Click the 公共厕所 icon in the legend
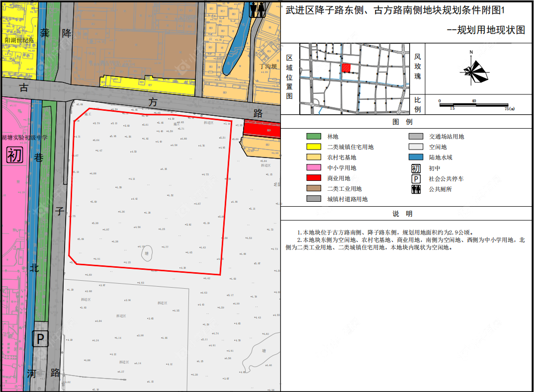 [416, 189]
